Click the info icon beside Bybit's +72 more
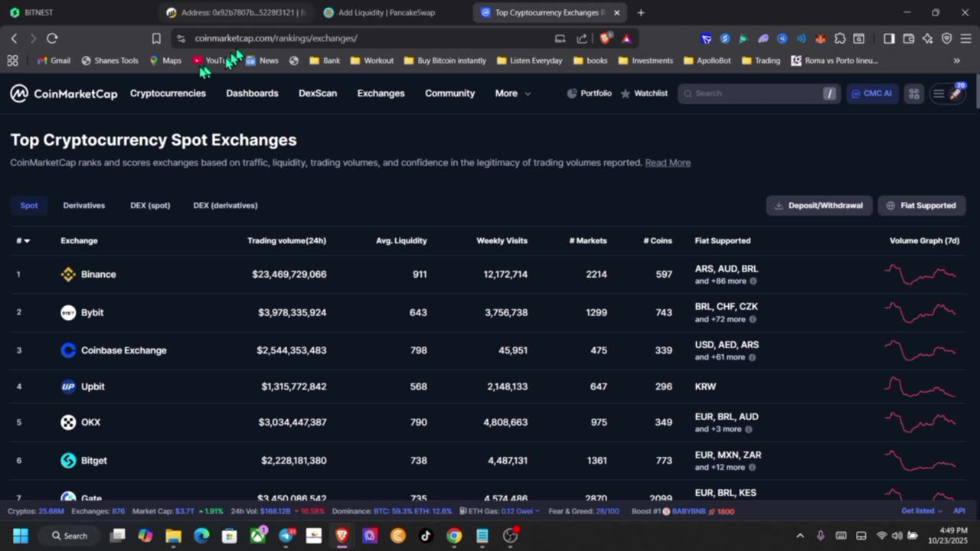 click(753, 319)
